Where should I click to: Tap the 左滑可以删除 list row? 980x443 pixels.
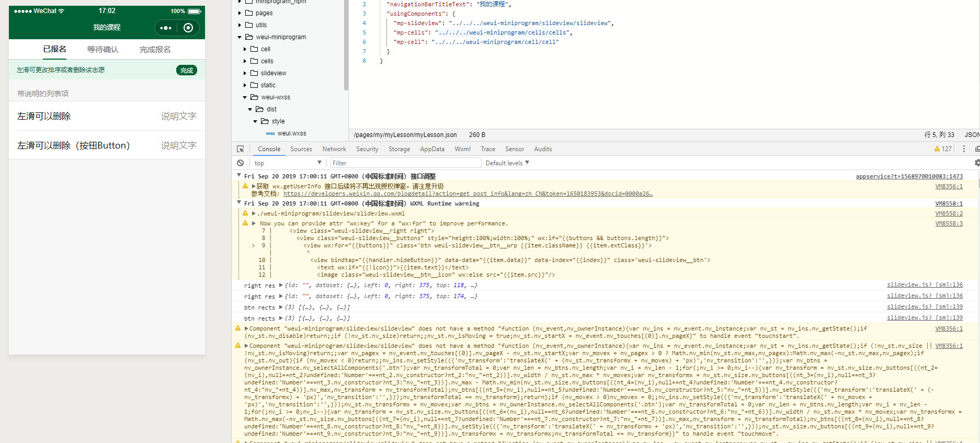tap(107, 116)
